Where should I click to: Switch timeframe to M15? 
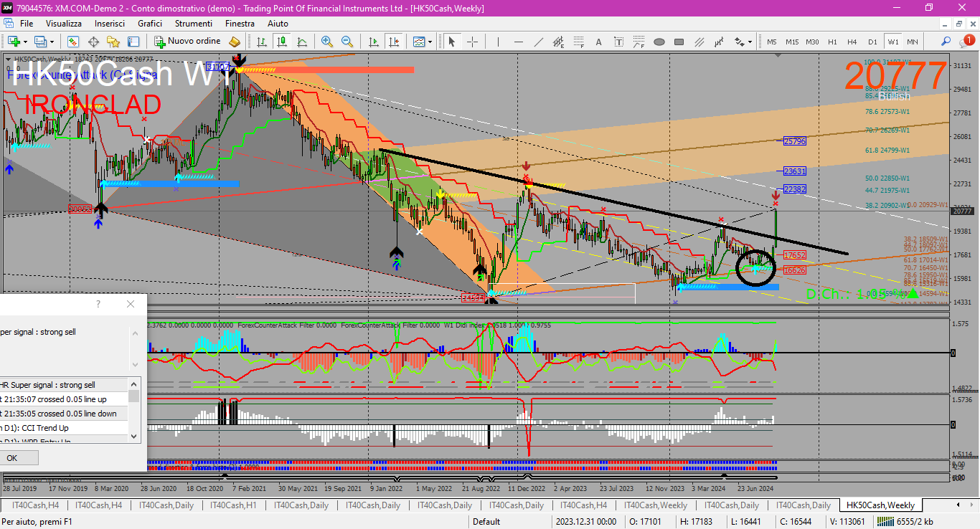tap(792, 42)
